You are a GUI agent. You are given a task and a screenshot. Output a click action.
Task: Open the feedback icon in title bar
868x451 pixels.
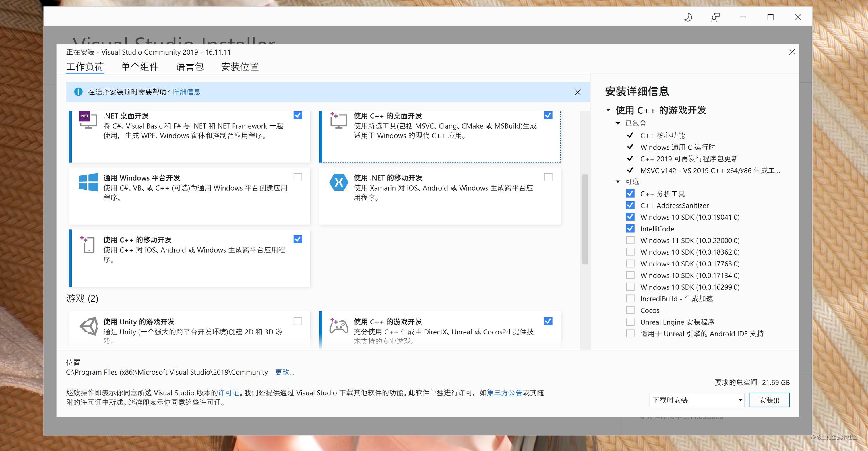(x=715, y=17)
